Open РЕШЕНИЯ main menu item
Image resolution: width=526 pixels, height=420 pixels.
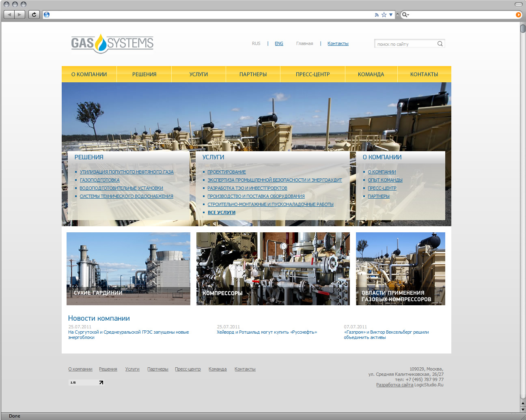(144, 74)
